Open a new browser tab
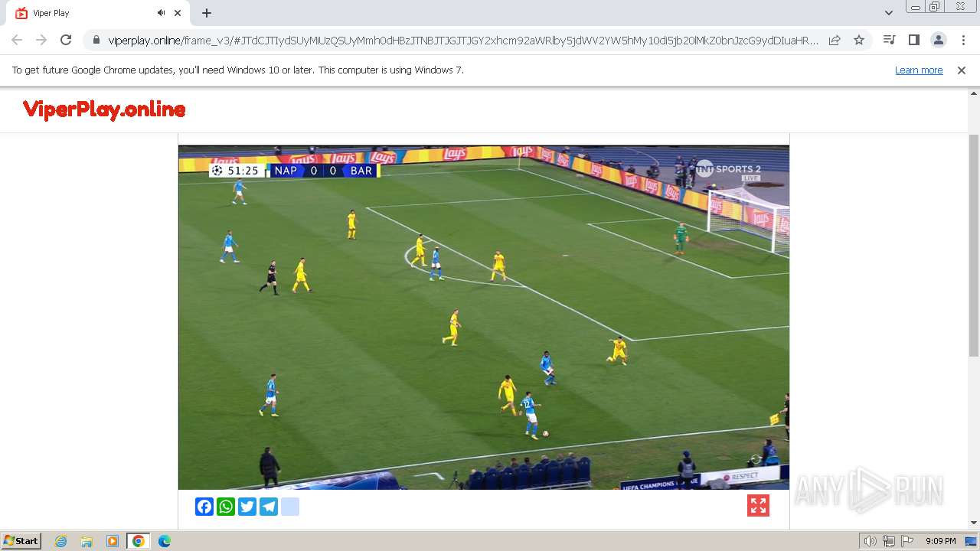Viewport: 980px width, 551px height. point(207,13)
